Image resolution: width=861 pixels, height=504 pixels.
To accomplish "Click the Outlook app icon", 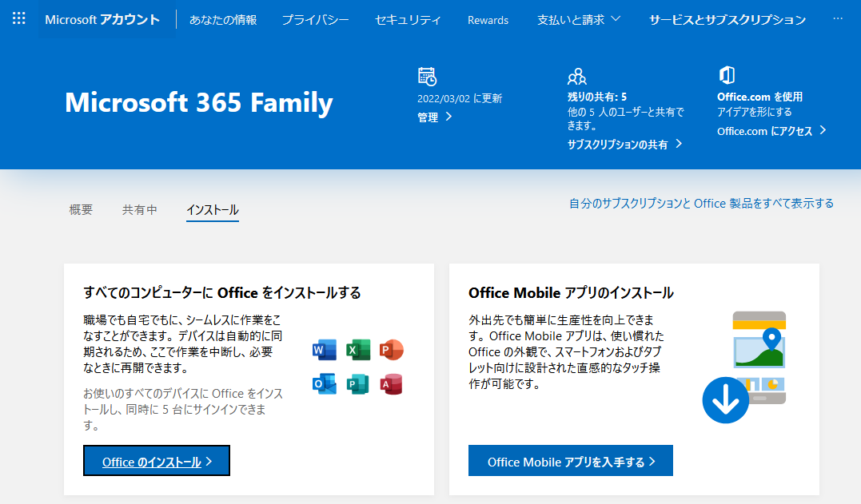I will [x=324, y=384].
